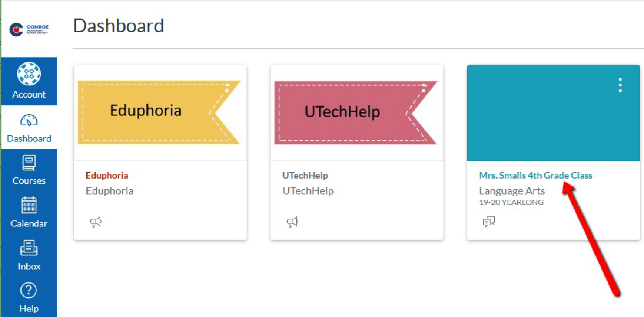
Task: Click UTechHelp card announcements megaphone icon
Action: (x=293, y=222)
